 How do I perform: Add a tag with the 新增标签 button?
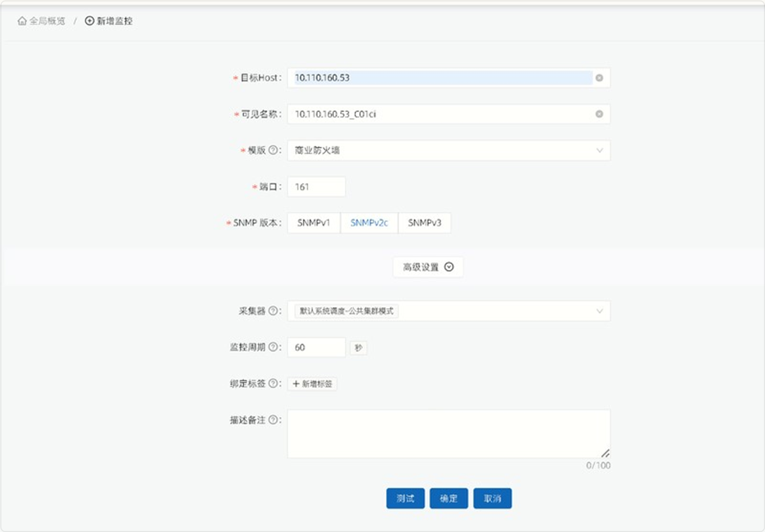click(312, 384)
